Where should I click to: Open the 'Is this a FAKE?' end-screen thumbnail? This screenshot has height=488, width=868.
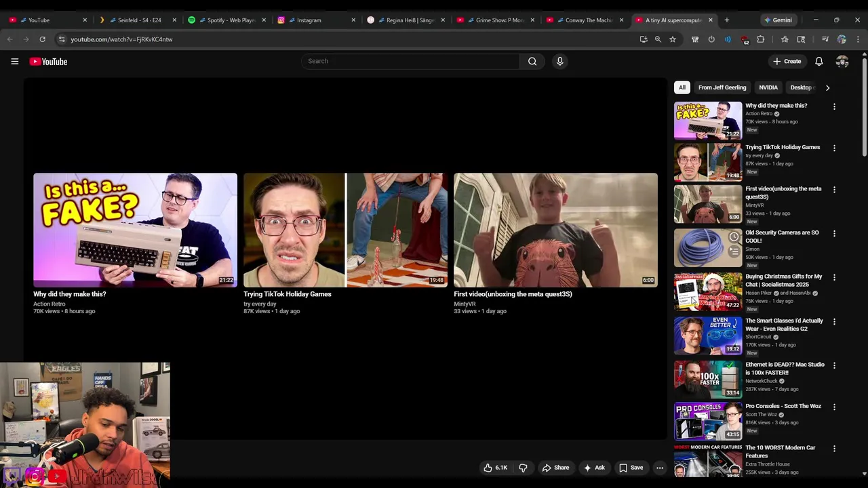point(136,230)
